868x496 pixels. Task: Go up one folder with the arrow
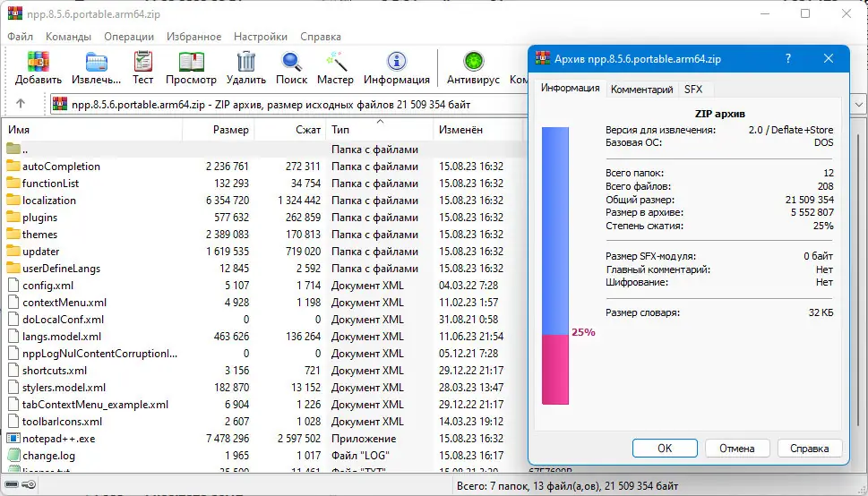[21, 104]
